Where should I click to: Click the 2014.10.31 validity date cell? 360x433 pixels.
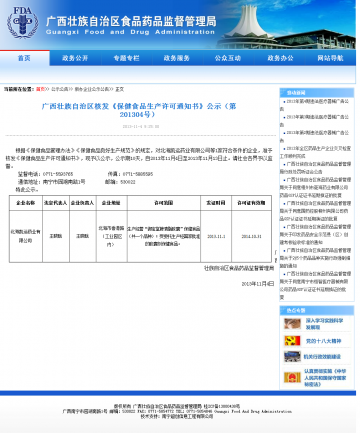pyautogui.click(x=251, y=236)
